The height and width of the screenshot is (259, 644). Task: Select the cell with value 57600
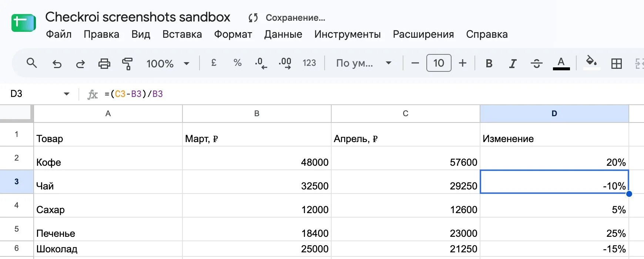tap(406, 158)
